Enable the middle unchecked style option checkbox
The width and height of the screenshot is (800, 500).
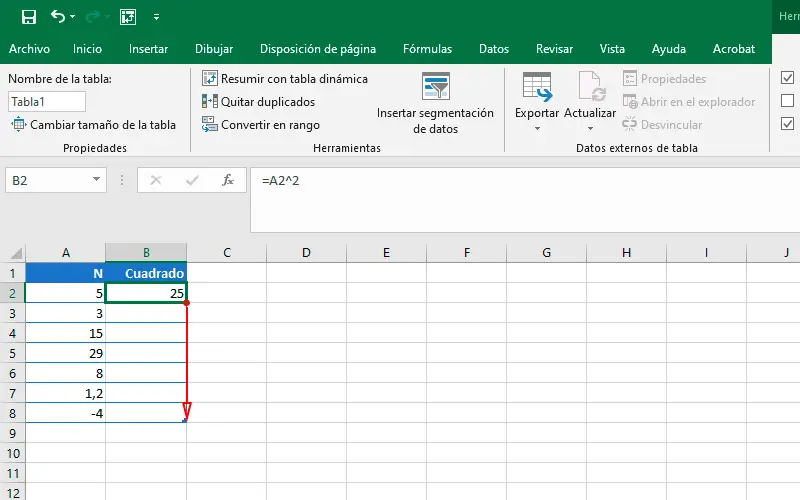pos(787,101)
